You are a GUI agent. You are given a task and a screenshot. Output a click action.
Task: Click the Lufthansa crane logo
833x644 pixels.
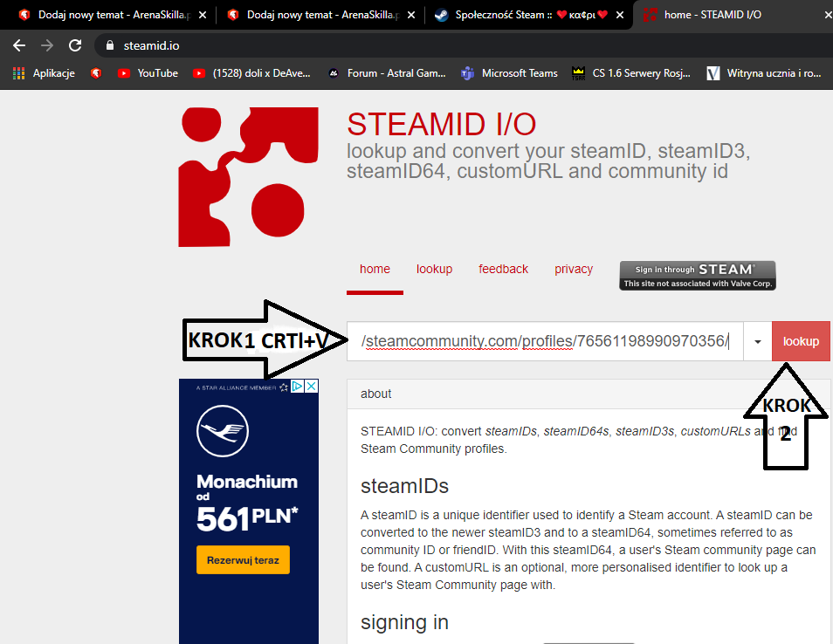point(223,430)
